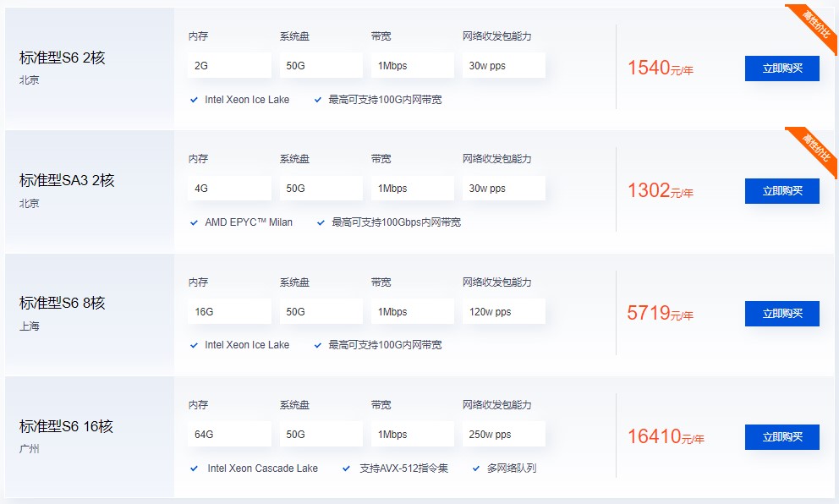Click the 16410元/年 price
This screenshot has width=839, height=504.
pos(666,436)
